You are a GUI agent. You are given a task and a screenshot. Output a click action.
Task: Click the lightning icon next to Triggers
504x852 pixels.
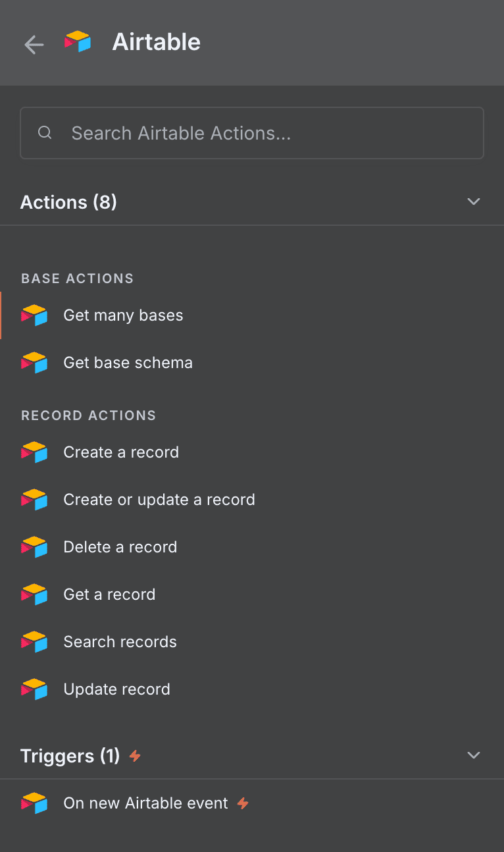(x=134, y=756)
